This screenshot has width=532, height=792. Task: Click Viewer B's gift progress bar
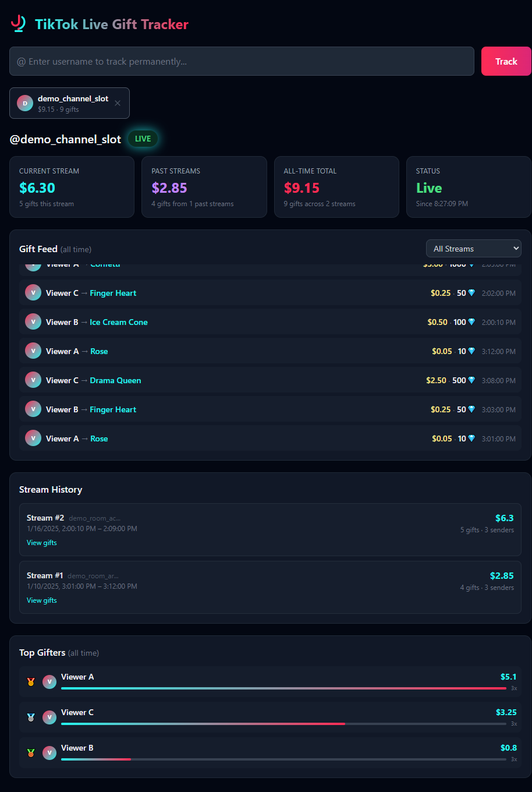pos(283,759)
